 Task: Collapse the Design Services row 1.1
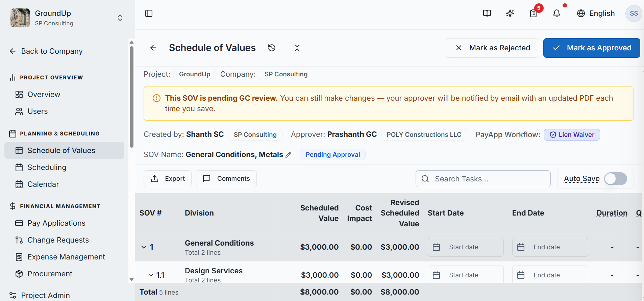pos(151,275)
